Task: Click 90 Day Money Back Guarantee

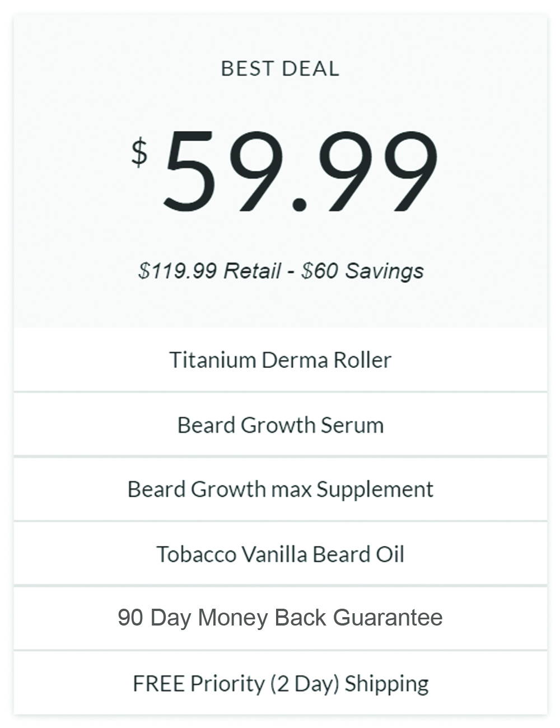Action: tap(280, 618)
